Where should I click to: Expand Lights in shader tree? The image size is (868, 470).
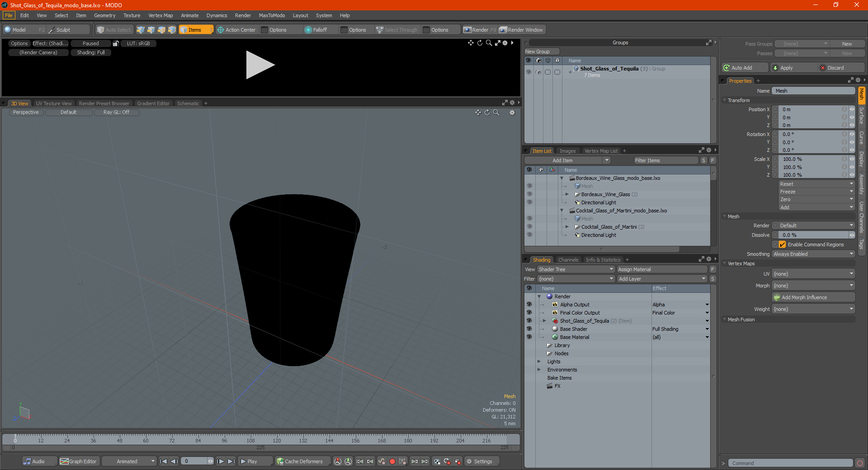point(539,362)
